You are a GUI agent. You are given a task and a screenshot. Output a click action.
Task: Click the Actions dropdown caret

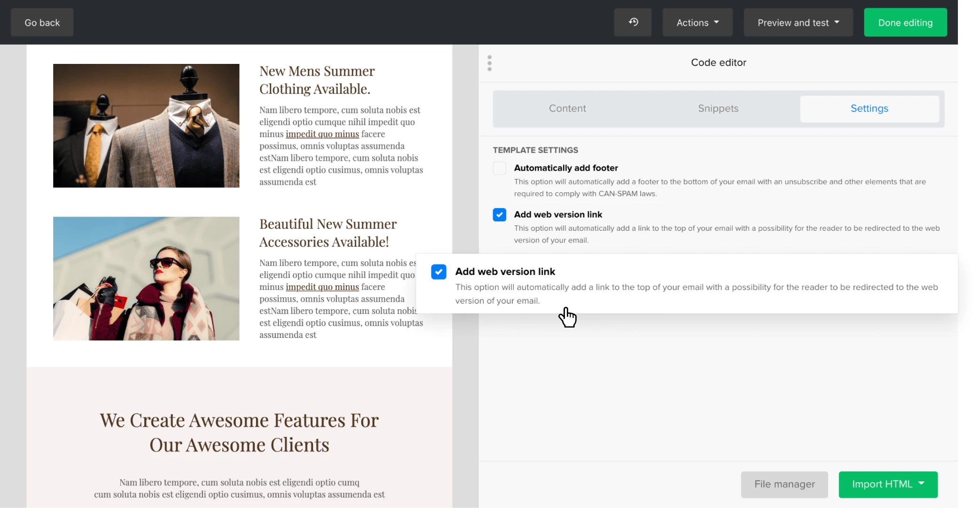tap(716, 22)
